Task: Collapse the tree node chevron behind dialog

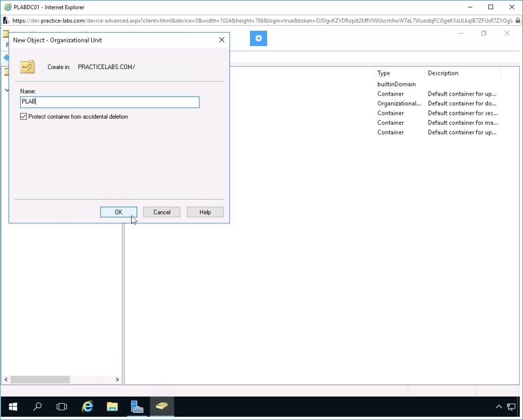Action: tap(6, 90)
